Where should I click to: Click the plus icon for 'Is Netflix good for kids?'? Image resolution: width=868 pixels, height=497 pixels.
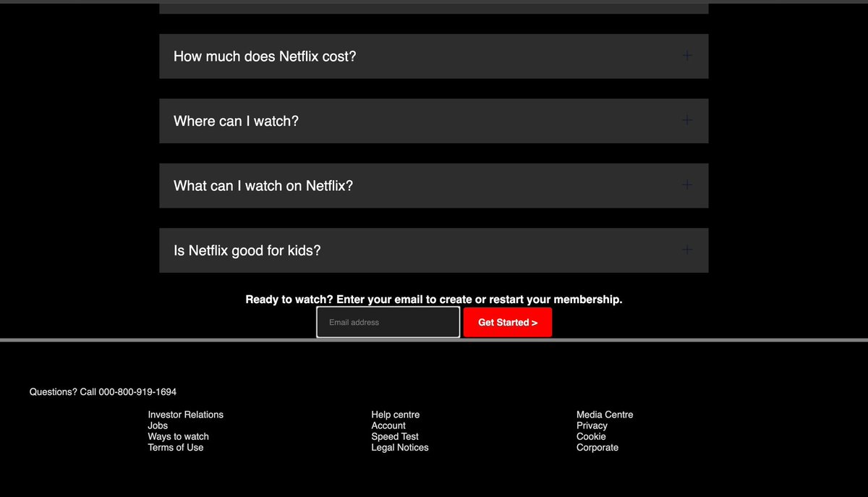point(687,250)
